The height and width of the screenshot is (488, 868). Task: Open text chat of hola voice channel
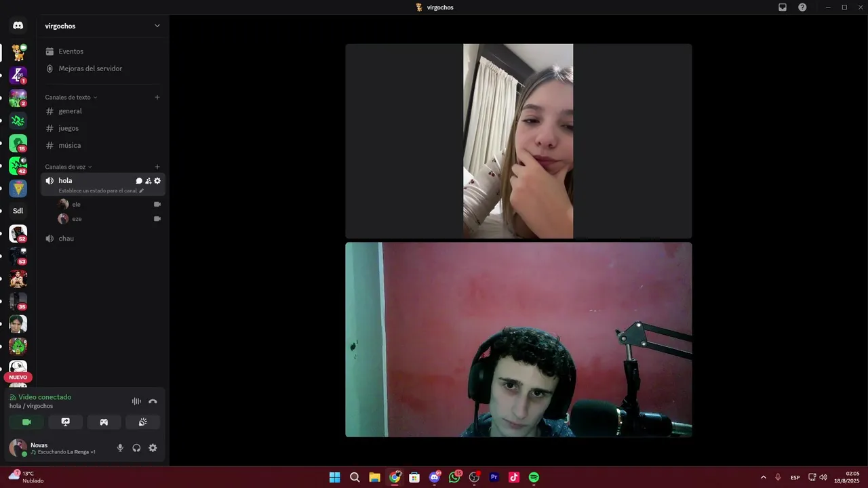(x=139, y=181)
